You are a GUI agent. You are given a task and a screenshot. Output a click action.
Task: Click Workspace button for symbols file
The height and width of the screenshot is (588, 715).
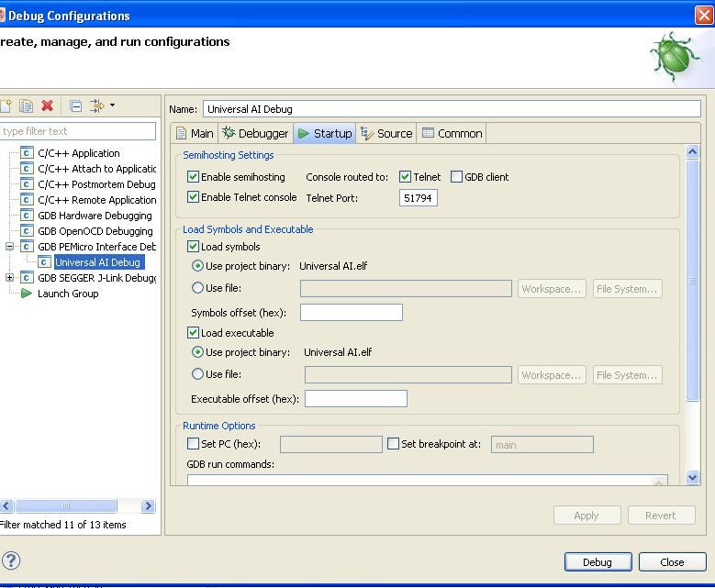click(552, 289)
